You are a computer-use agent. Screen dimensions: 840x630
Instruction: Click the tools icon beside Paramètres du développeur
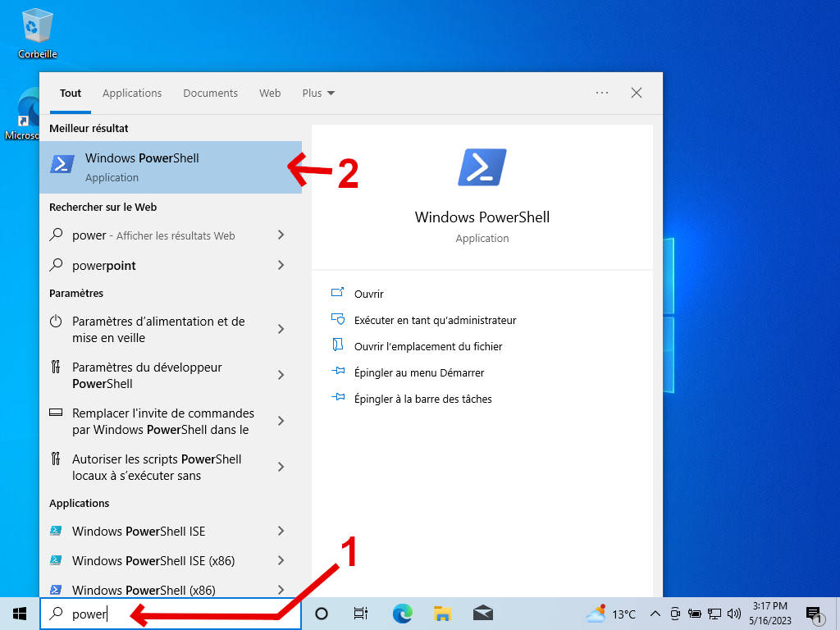click(x=56, y=367)
